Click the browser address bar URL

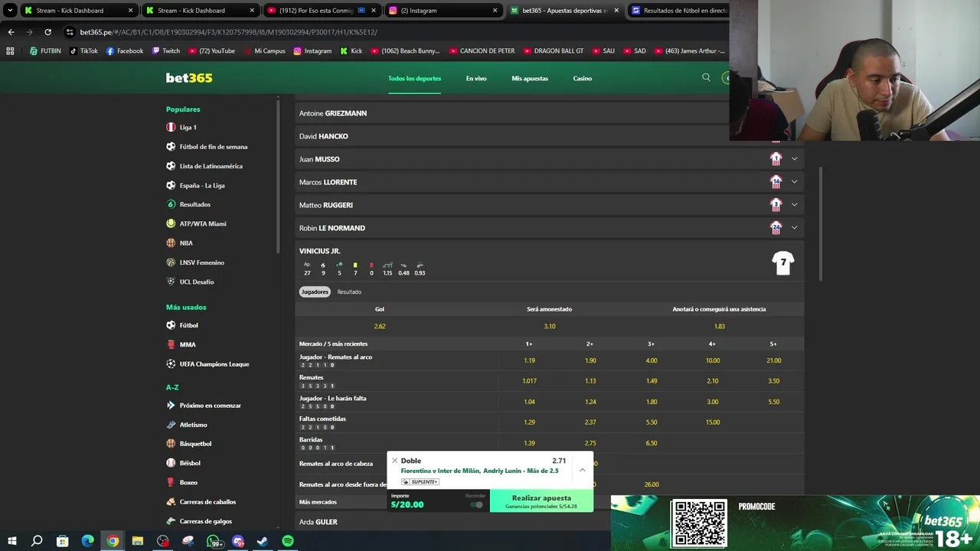pos(228,32)
